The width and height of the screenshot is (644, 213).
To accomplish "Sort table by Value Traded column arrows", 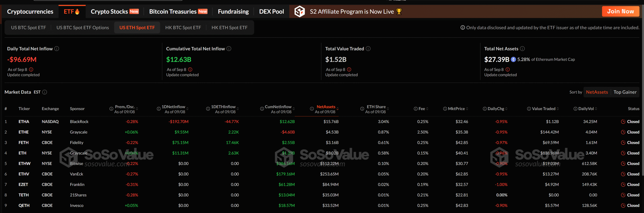I will pyautogui.click(x=558, y=109).
